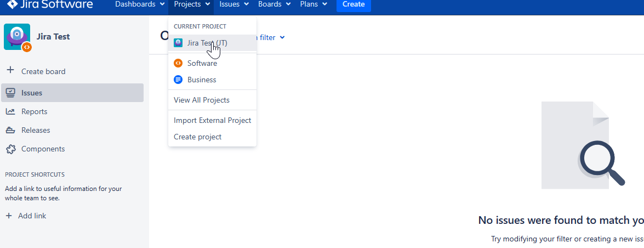Click the orange Software icon in menu
This screenshot has height=248, width=644.
(178, 63)
